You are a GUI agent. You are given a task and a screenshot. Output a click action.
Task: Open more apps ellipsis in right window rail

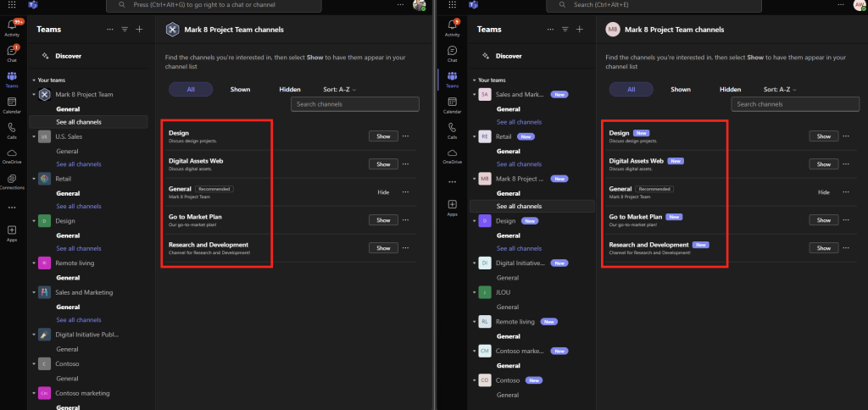[453, 181]
